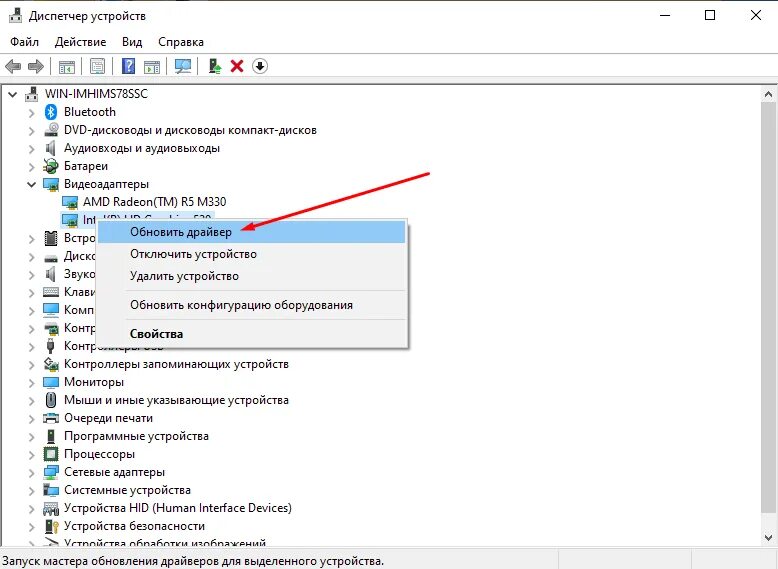Expand DVD-дисководы category arrow

[32, 131]
